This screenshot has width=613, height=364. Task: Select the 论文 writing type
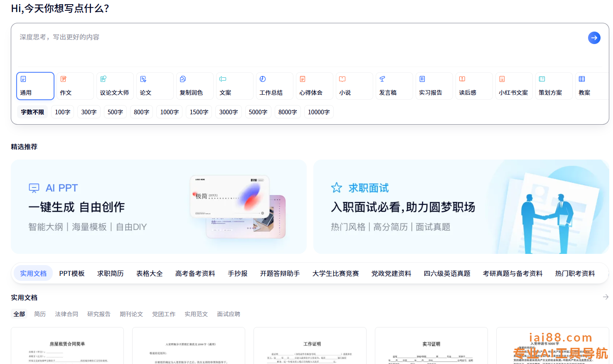[x=155, y=86]
